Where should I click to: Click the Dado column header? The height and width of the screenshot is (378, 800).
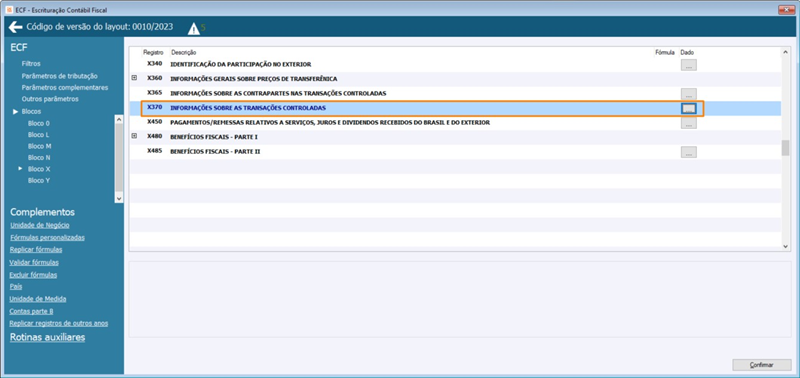tap(687, 53)
